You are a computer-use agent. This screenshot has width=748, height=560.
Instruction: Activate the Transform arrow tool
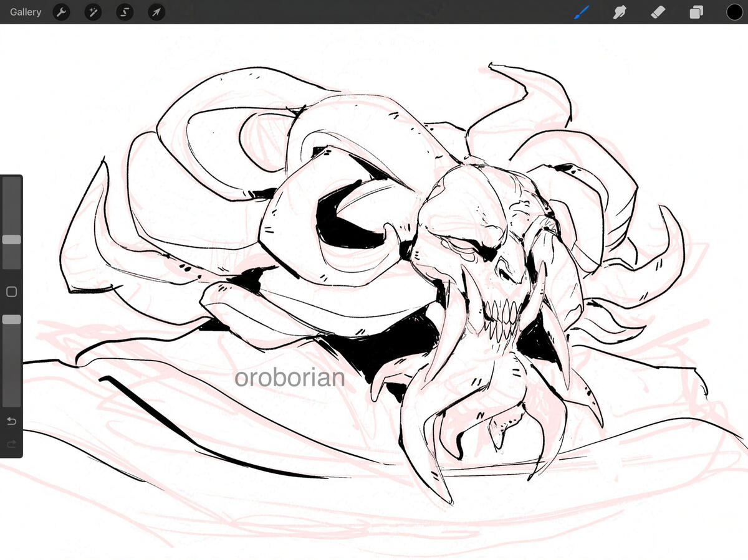click(x=156, y=12)
